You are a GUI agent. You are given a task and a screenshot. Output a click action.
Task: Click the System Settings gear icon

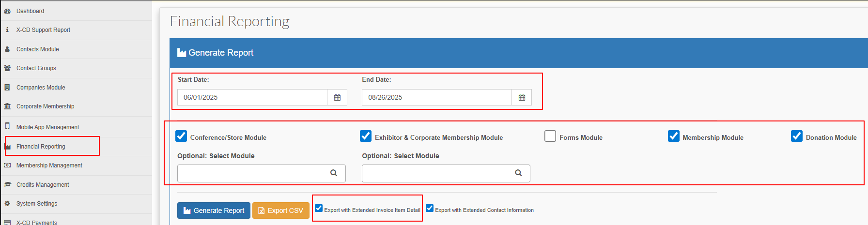point(7,204)
